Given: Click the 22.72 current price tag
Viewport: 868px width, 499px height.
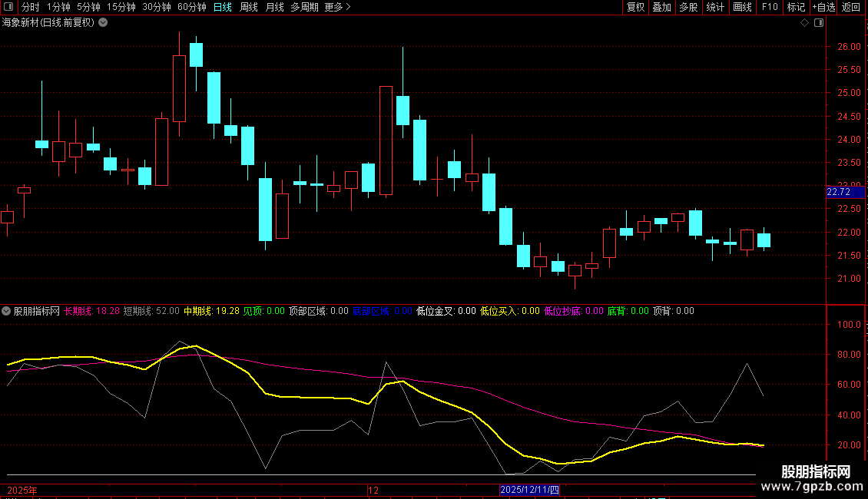Looking at the screenshot, I should 845,192.
